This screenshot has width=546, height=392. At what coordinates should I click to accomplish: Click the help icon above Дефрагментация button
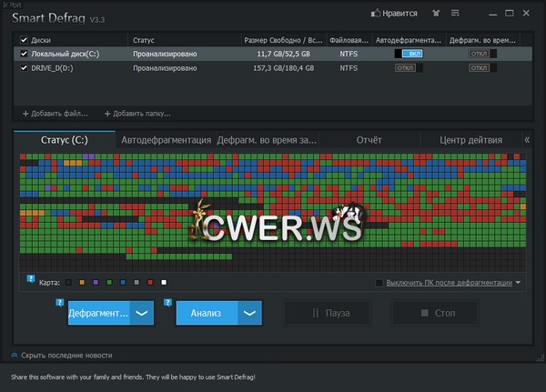60,302
